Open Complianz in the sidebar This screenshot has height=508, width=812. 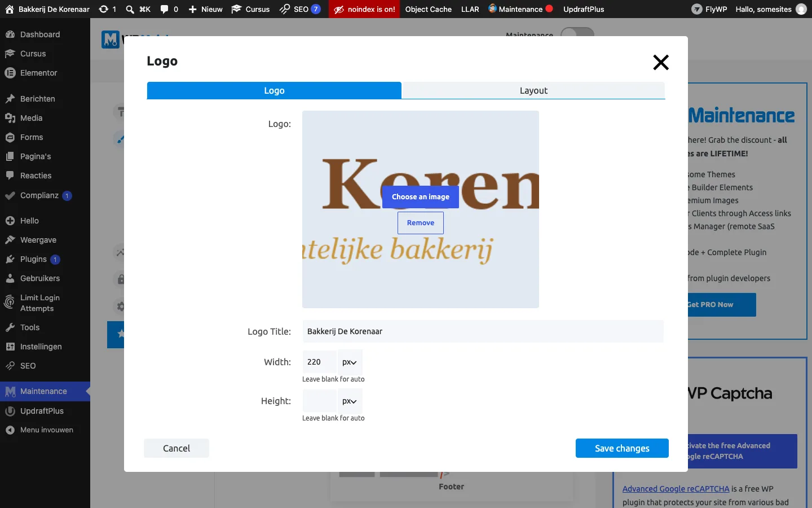pyautogui.click(x=45, y=195)
